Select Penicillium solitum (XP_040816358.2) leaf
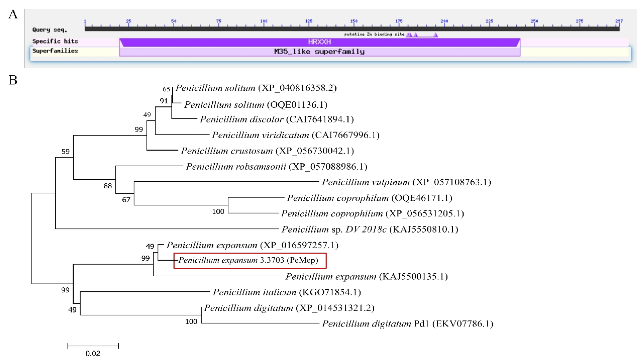 coord(256,88)
